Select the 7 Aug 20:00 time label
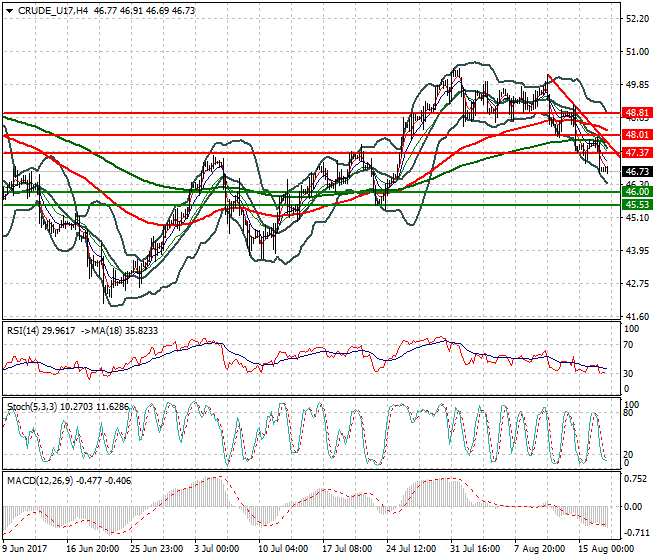 pos(539,549)
